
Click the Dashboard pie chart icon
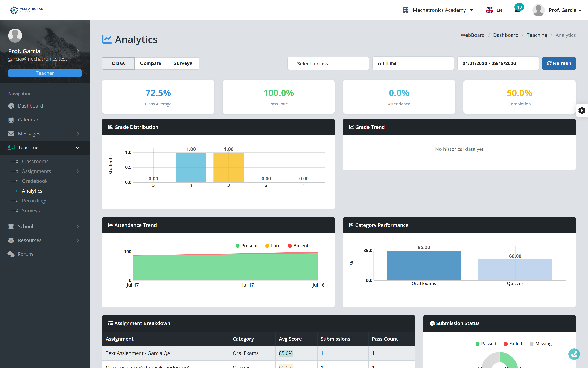(x=11, y=106)
